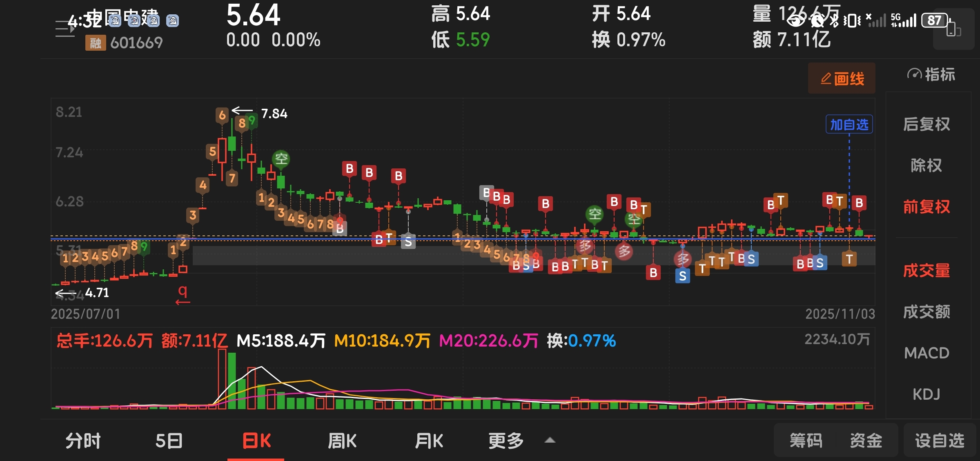Tap the battery indicator in the status bar

(935, 20)
